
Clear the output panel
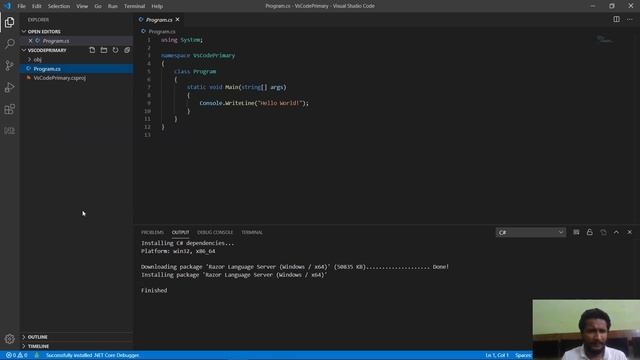pos(576,232)
